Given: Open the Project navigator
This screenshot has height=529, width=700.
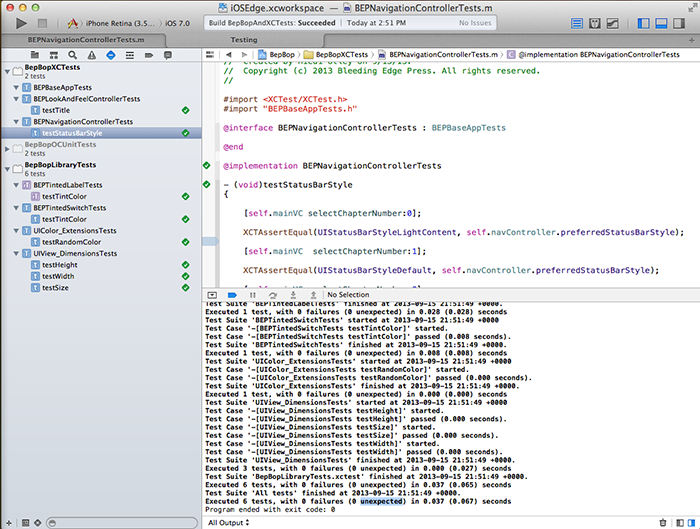Looking at the screenshot, I should 34,55.
